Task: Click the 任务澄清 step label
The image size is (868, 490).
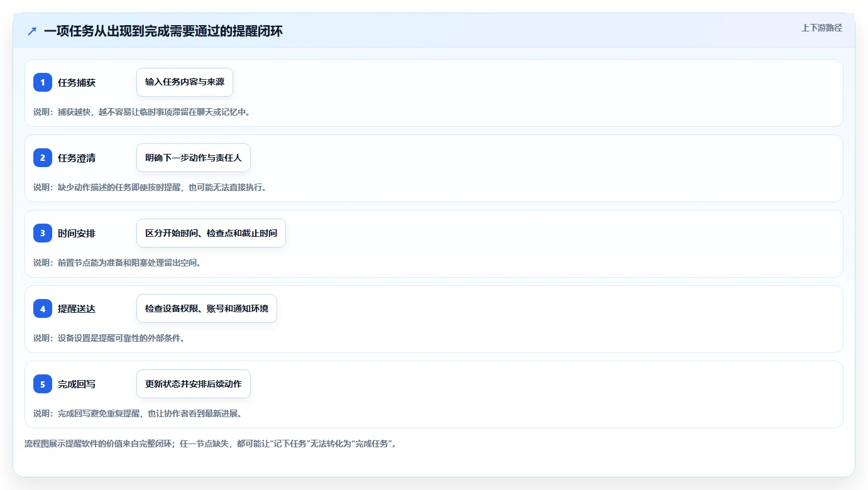Action: (x=77, y=158)
